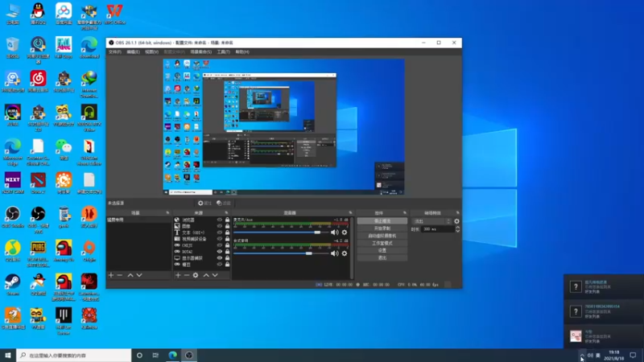644x362 pixels.
Task: Toggle the lock on the 浏览器 source
Action: pyautogui.click(x=227, y=220)
